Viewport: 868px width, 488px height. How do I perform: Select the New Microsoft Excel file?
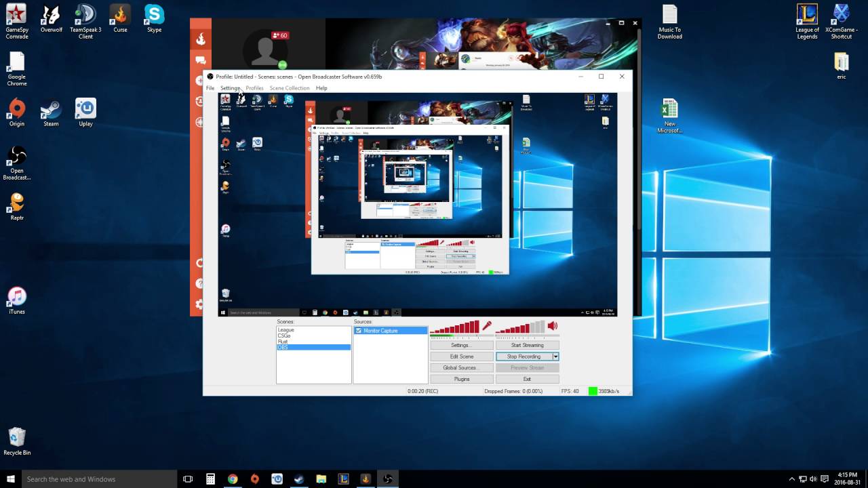click(x=669, y=117)
